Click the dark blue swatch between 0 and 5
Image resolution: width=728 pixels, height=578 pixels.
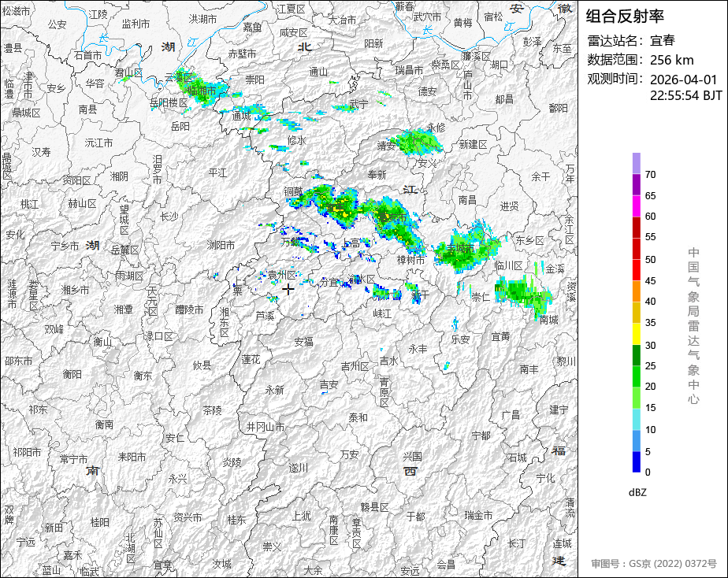point(636,462)
